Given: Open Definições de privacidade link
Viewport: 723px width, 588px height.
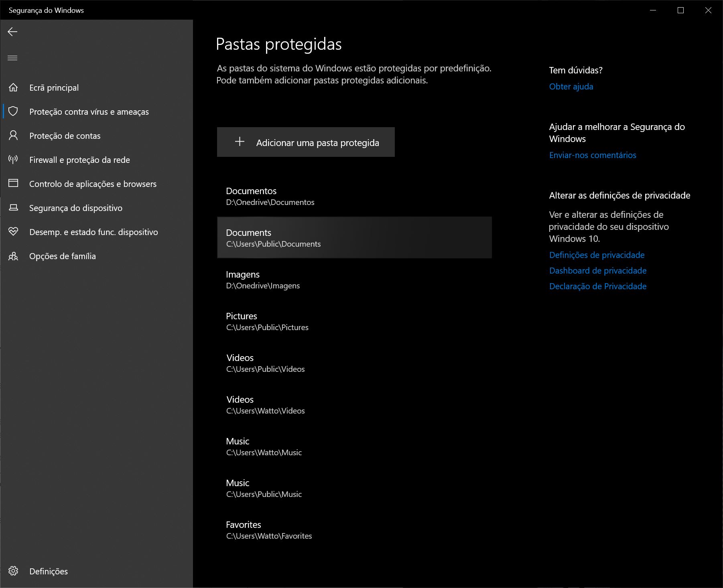Looking at the screenshot, I should click(x=597, y=255).
